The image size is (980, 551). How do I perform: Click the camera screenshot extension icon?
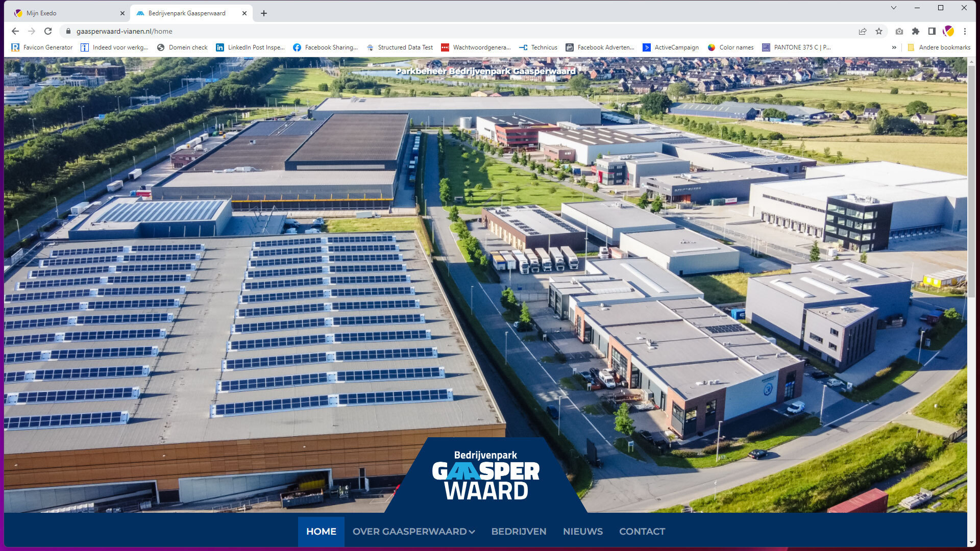point(899,31)
